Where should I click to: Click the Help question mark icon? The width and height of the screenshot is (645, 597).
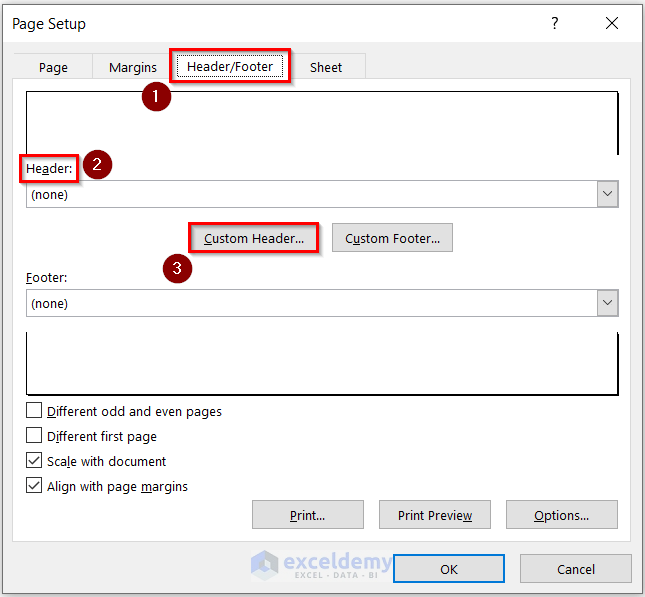pos(555,23)
